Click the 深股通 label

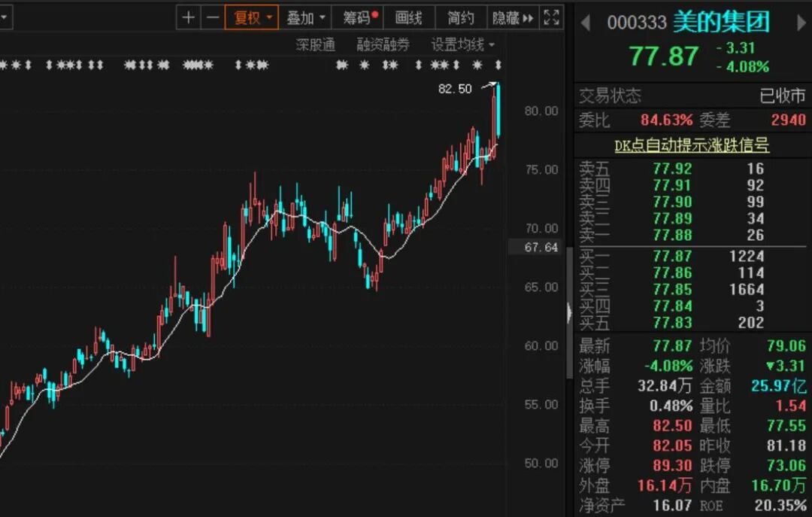point(315,44)
